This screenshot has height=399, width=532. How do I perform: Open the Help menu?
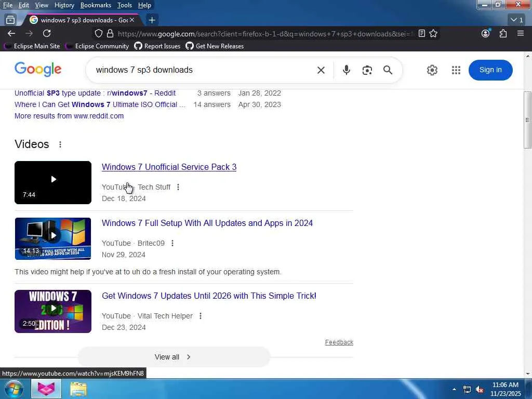(144, 5)
